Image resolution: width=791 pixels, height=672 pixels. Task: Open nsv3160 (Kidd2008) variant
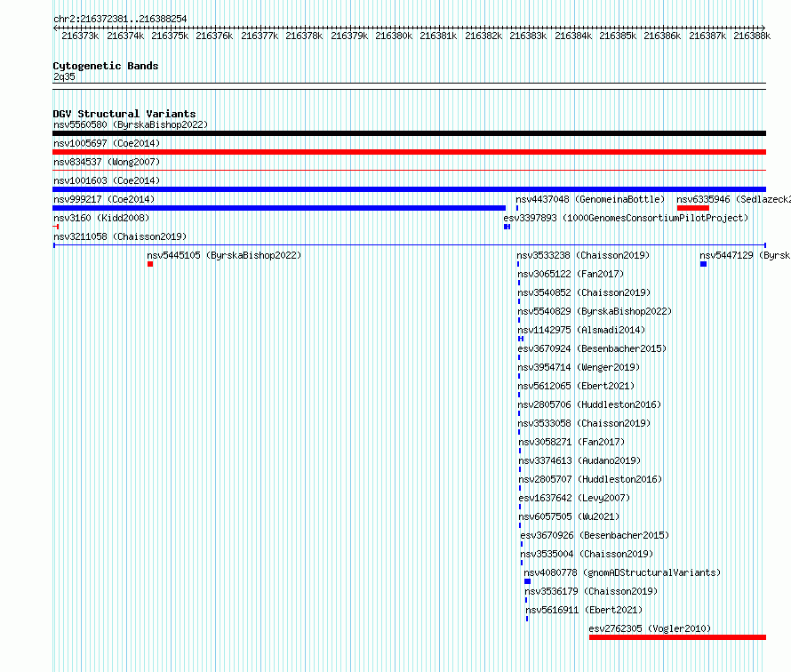(101, 218)
